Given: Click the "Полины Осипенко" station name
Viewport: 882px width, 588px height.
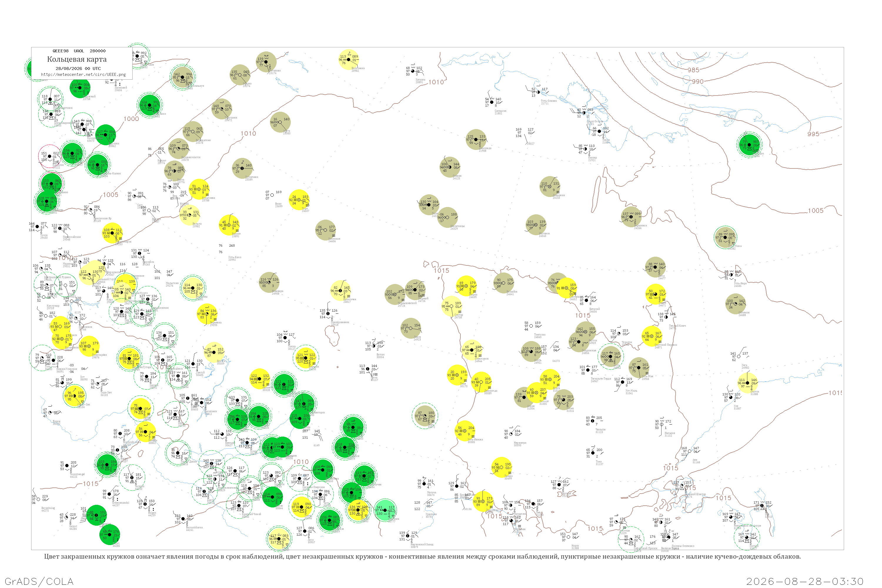Looking at the screenshot, I should (x=683, y=546).
